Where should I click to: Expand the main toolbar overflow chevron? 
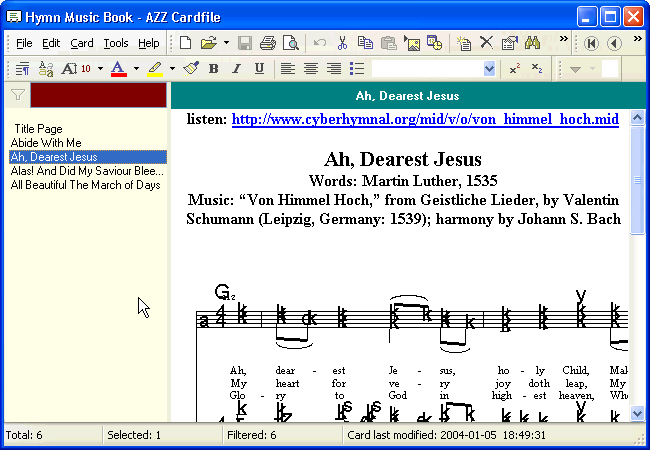coord(563,39)
